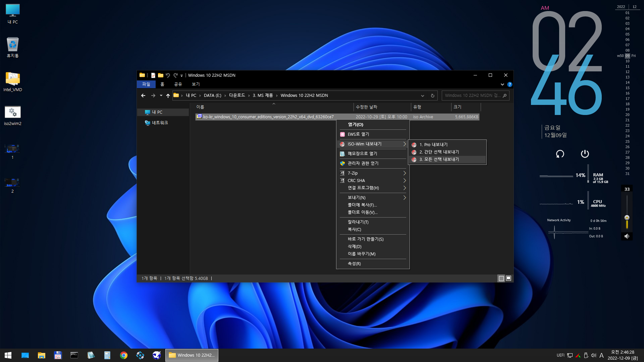Select 내 PC in navigation pane
Screen dimensions: 644x362
tap(164, 112)
